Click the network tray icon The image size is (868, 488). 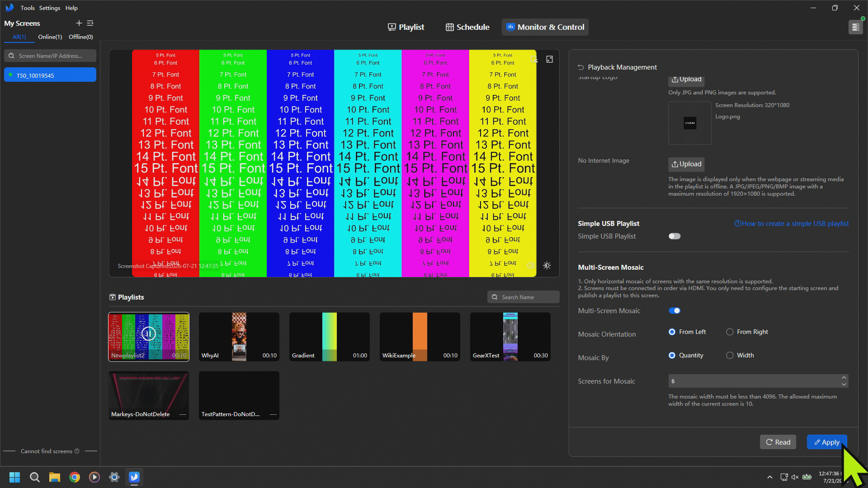pyautogui.click(x=784, y=477)
